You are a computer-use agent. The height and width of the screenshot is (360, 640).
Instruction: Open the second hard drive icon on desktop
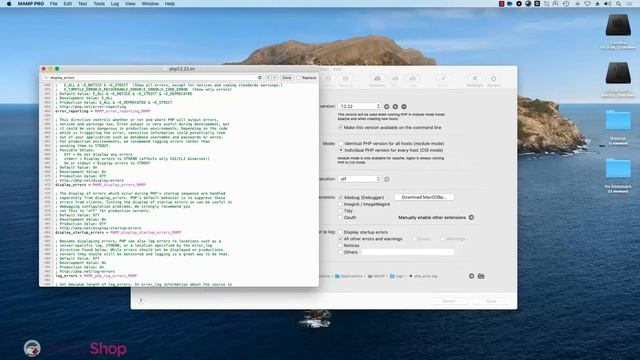[x=618, y=73]
